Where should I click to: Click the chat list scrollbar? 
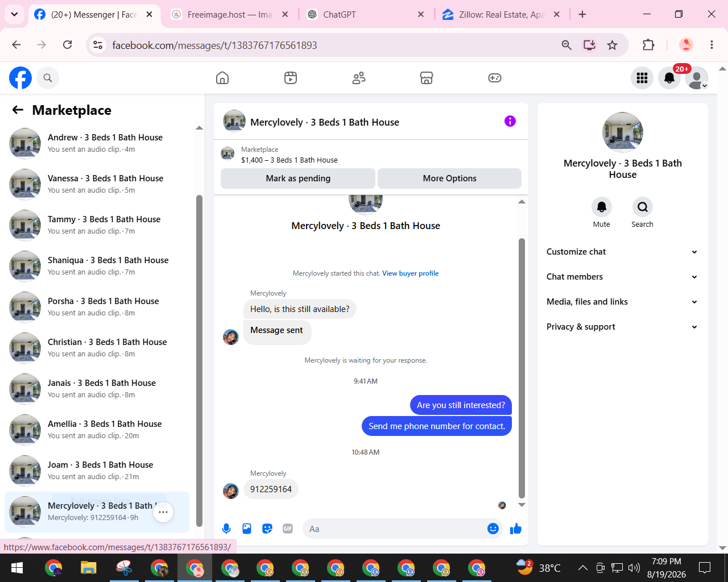[199, 361]
